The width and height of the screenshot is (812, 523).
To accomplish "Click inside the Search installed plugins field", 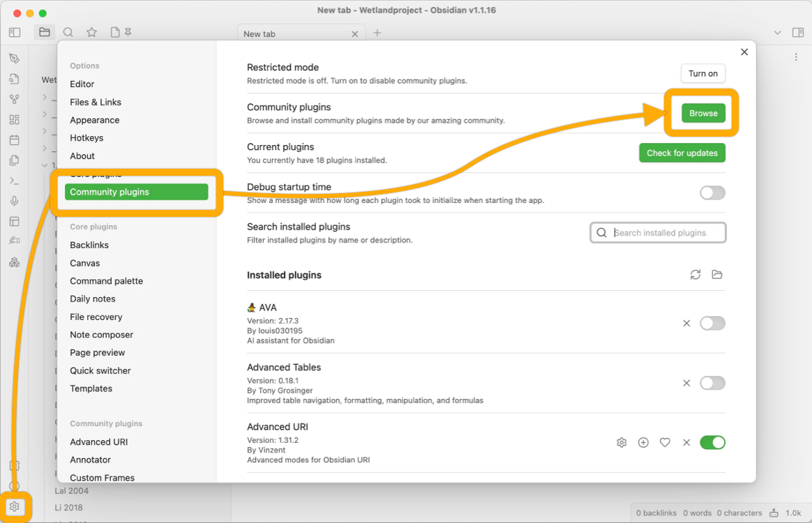I will [658, 232].
